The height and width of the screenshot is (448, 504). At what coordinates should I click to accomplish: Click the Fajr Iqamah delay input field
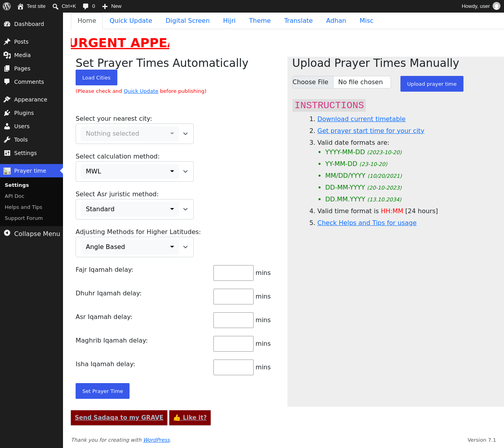(x=233, y=273)
